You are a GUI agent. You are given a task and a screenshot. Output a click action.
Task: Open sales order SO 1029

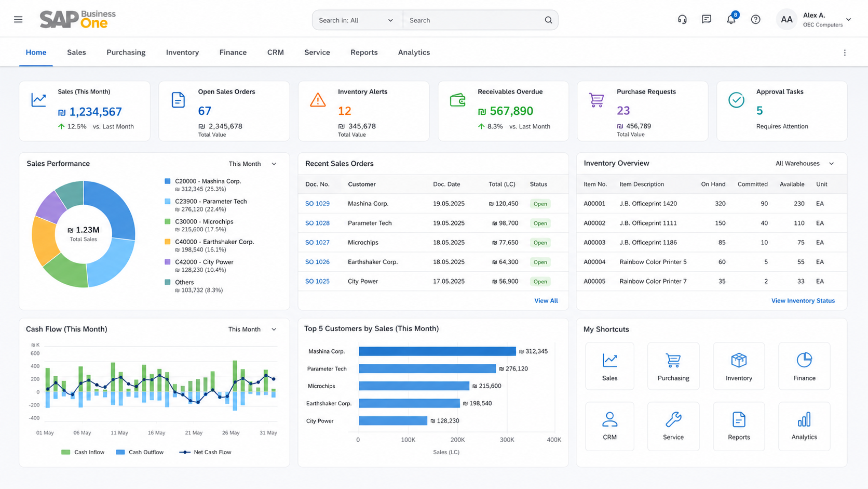[317, 204]
